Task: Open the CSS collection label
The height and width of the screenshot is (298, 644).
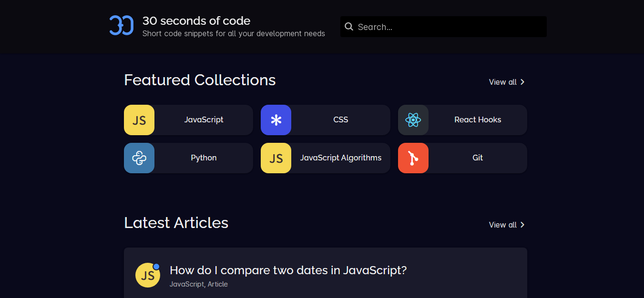Action: click(x=341, y=120)
